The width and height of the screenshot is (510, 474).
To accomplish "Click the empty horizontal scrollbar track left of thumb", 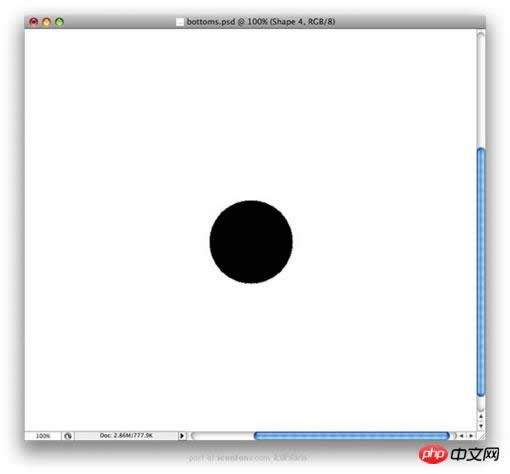I will 223,436.
